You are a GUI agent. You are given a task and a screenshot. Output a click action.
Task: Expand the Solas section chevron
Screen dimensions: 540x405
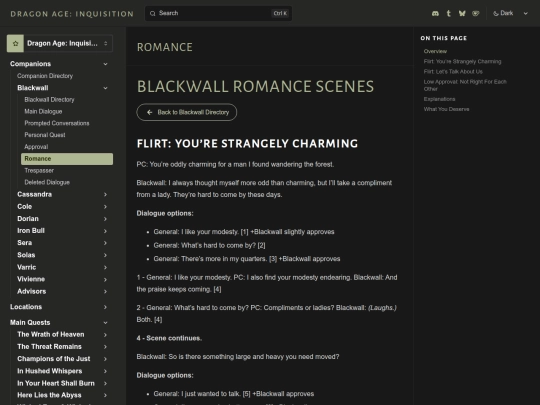pyautogui.click(x=105, y=255)
